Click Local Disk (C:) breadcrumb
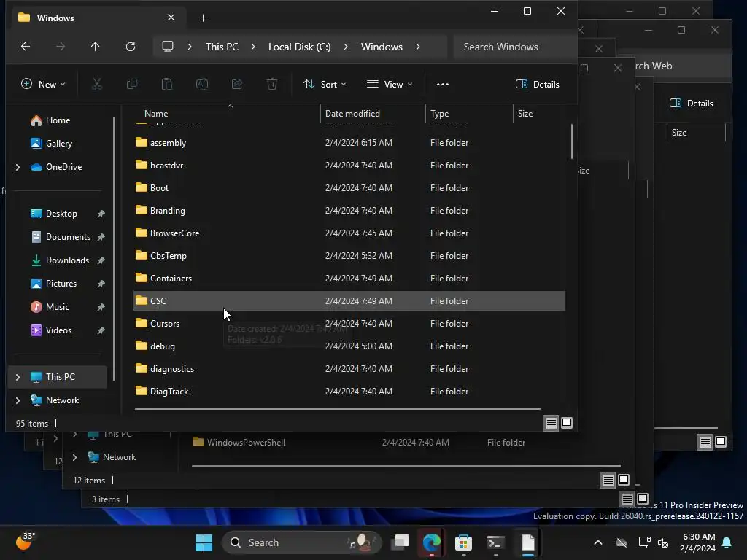Viewport: 747px width, 560px height. pyautogui.click(x=300, y=47)
